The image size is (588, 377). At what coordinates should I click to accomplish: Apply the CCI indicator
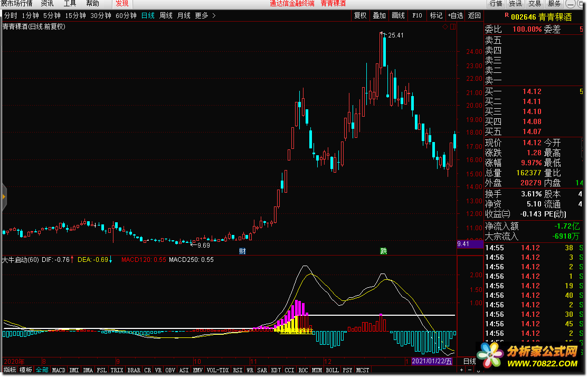coord(289,370)
